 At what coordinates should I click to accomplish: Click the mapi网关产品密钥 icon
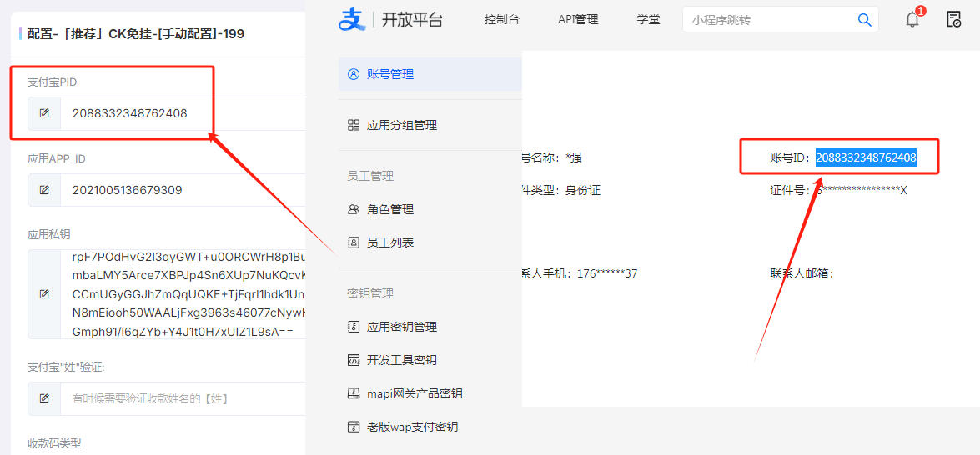(x=354, y=394)
